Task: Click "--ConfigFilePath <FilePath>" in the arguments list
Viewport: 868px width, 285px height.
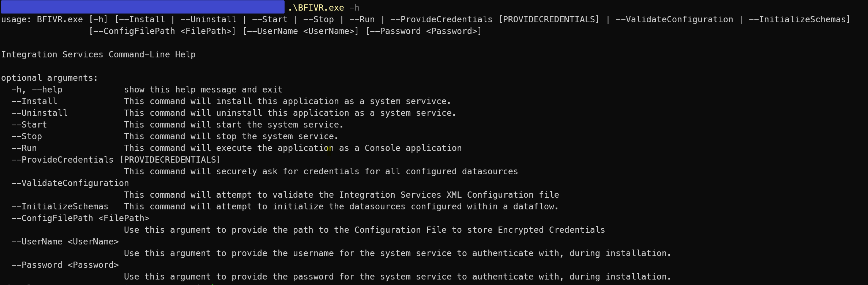Action: pyautogui.click(x=80, y=218)
